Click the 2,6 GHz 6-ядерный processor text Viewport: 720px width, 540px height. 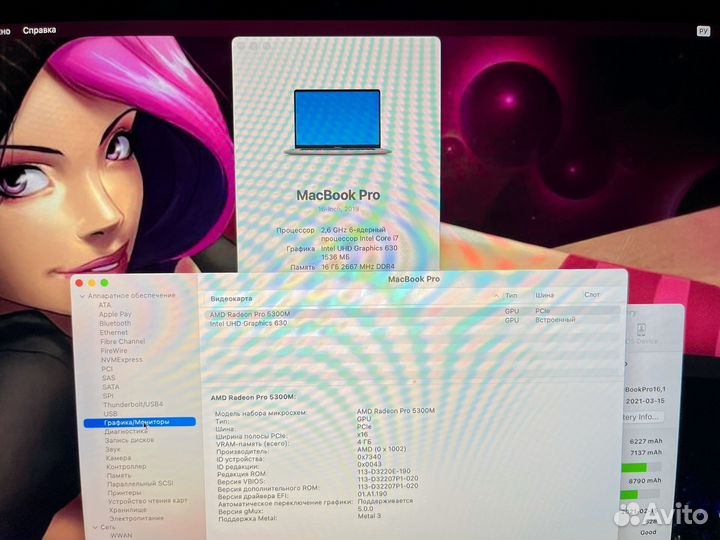[353, 230]
